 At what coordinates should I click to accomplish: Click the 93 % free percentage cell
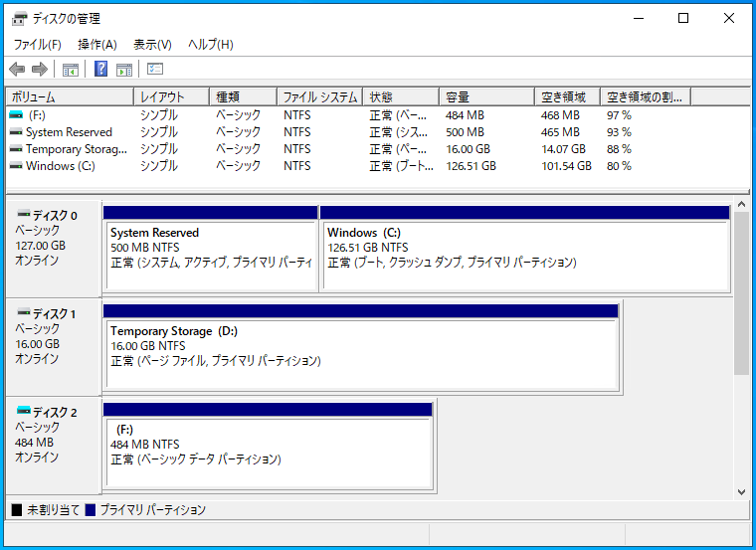pos(619,132)
